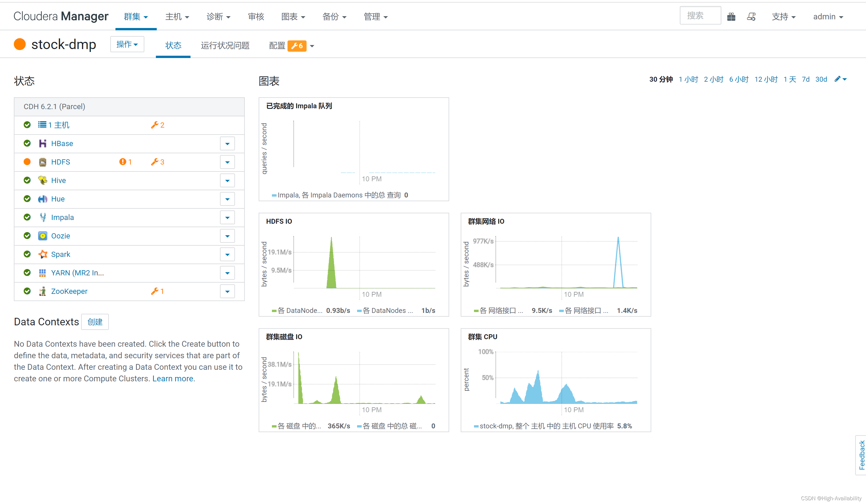The height and width of the screenshot is (504, 866).
Task: Switch to the 运行状况问题 tab
Action: pos(225,46)
